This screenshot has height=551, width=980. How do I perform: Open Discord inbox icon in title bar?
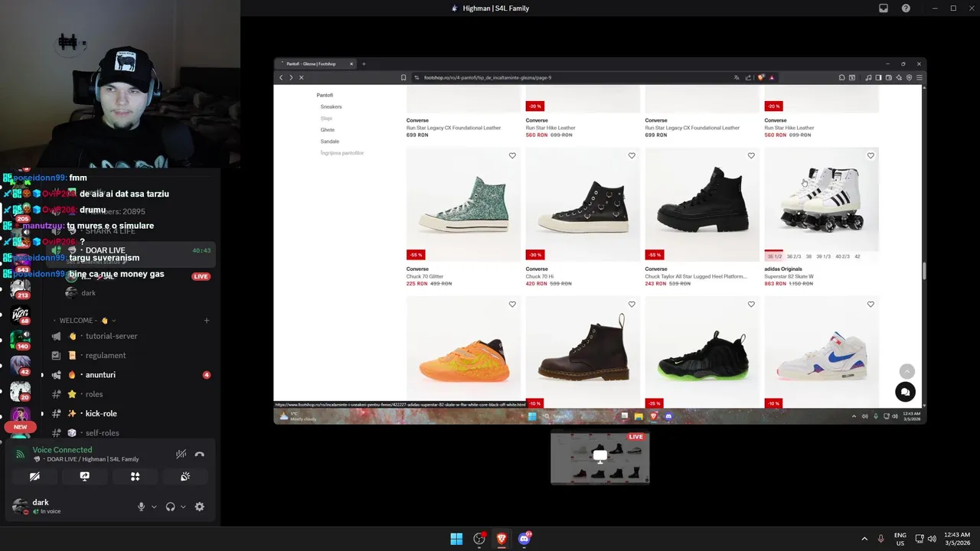(884, 8)
